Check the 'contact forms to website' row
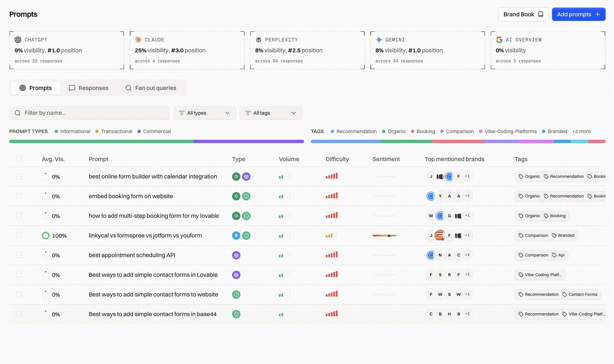Screen dimensions: 614x364 pos(19,294)
